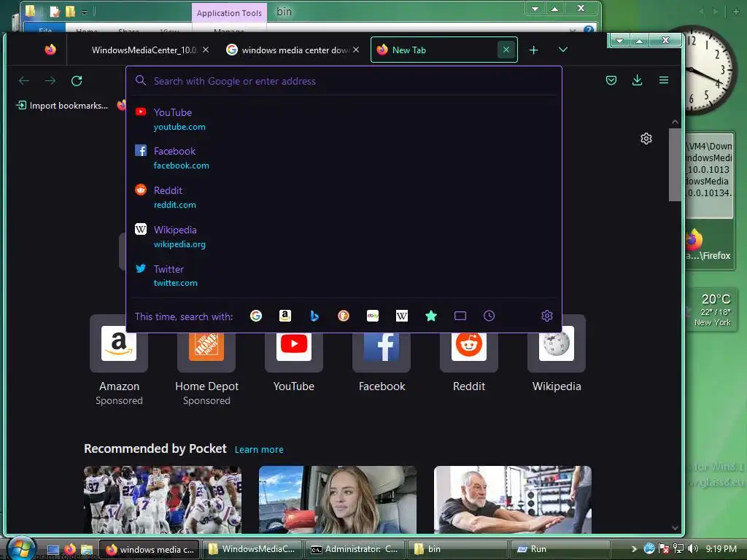Screen dimensions: 747x560
Task: Search this time with Amazon icon
Action: point(285,316)
